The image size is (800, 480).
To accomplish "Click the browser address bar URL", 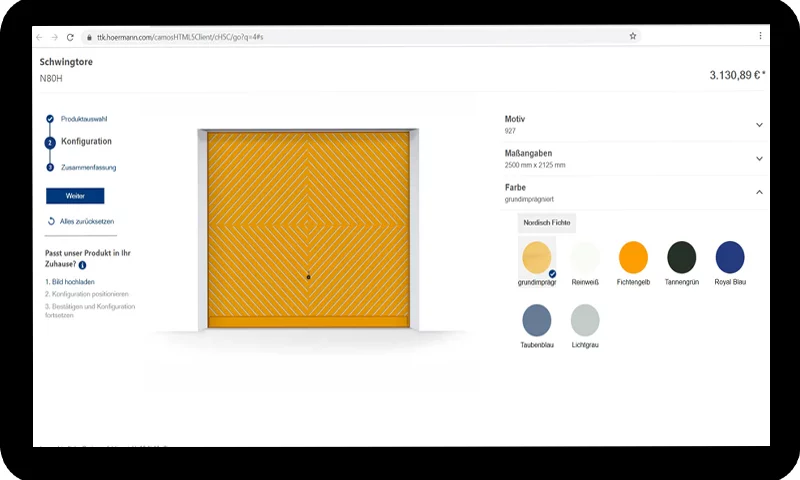I will (x=180, y=37).
